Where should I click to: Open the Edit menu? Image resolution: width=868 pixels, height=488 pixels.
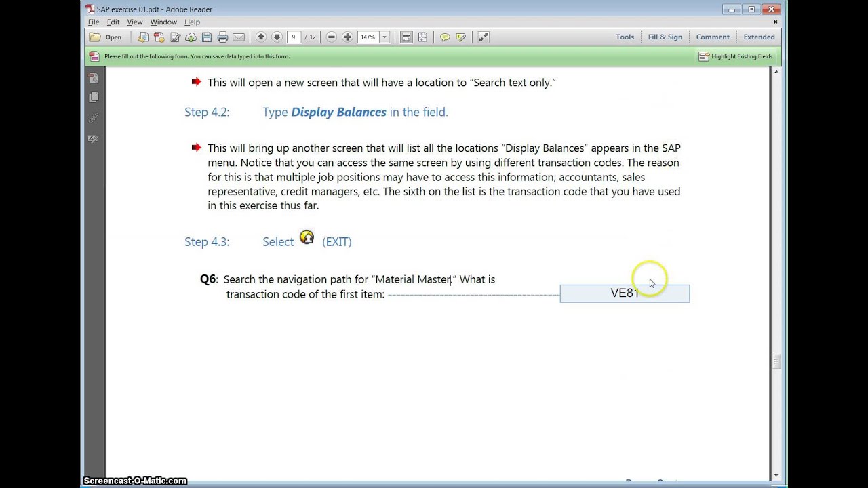point(113,22)
